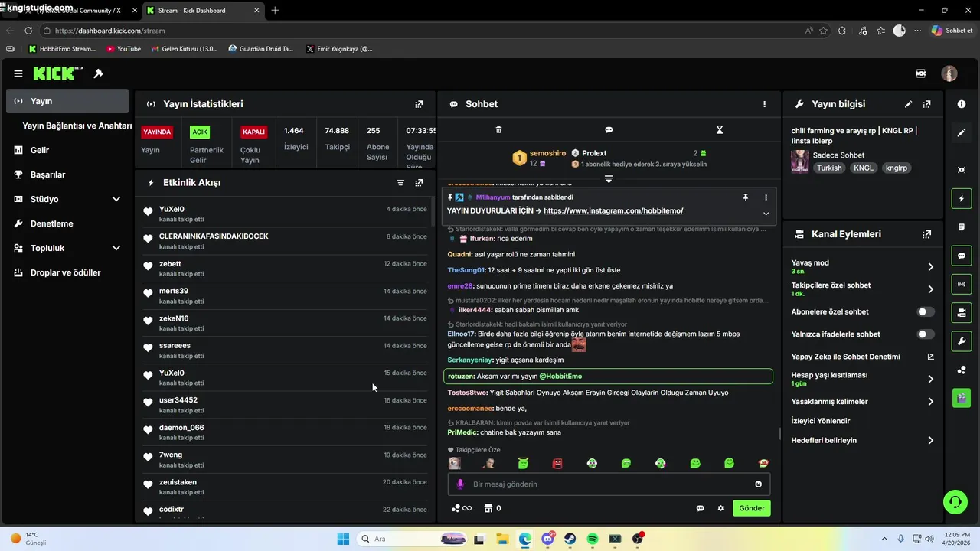Click the angry red emote

(x=557, y=463)
